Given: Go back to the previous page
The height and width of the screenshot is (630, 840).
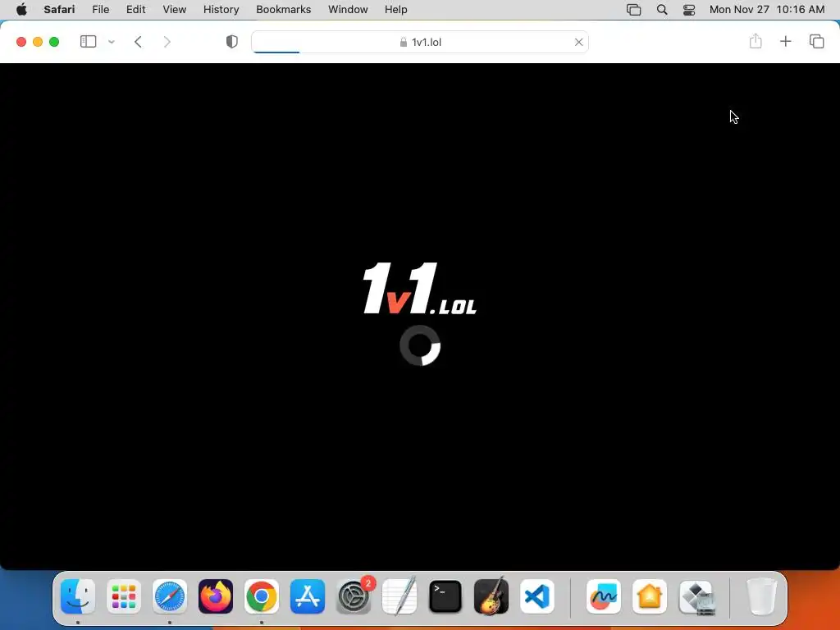Looking at the screenshot, I should 138,42.
